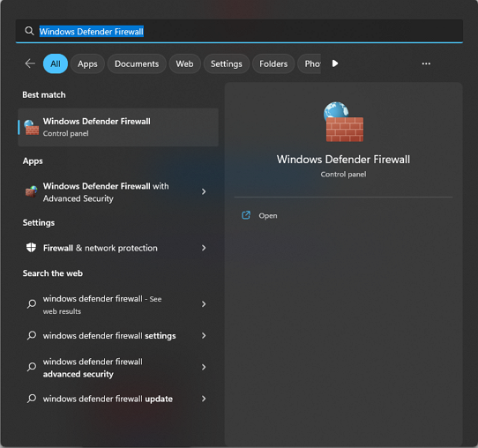Search web for 'windows defender firewall settings'
478x448 pixels.
coord(118,335)
